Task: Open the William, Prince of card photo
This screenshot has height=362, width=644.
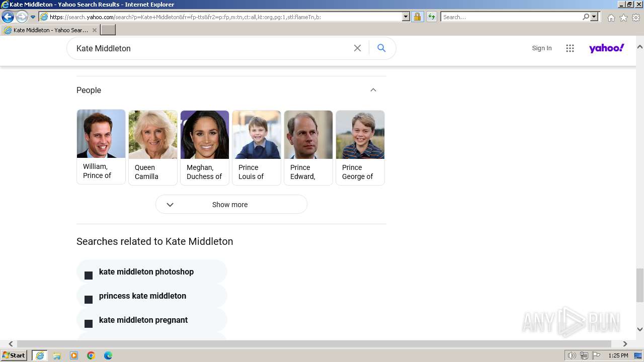Action: pyautogui.click(x=101, y=134)
